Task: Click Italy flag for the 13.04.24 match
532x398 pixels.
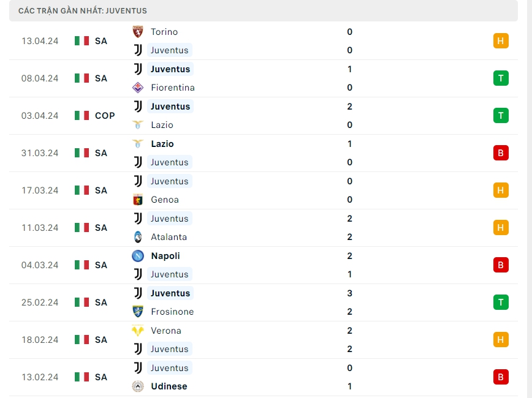Action: [x=82, y=41]
